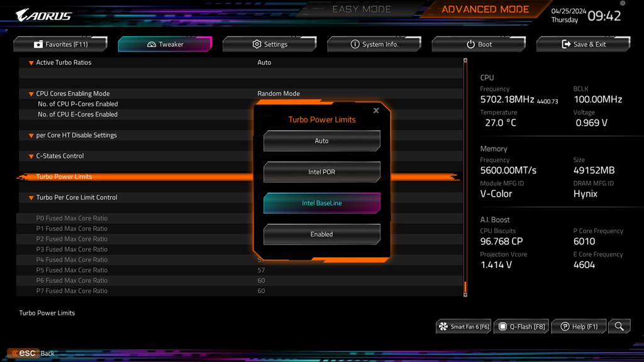The image size is (644, 362).
Task: Choose the Intel POR option
Action: click(321, 172)
